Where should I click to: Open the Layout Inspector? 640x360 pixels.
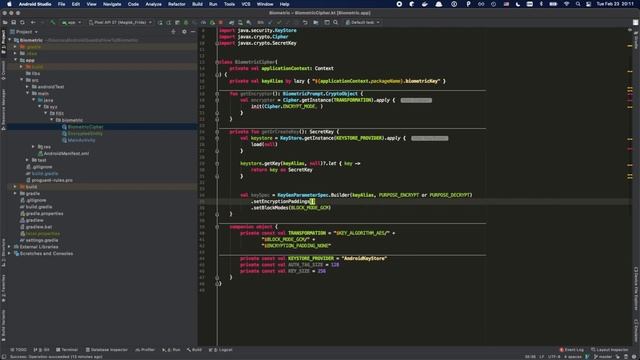[x=610, y=350]
